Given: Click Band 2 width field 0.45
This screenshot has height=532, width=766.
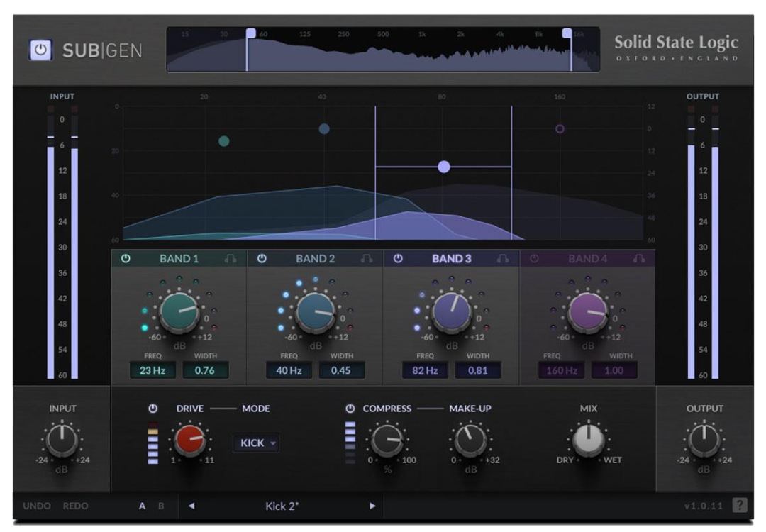Looking at the screenshot, I should (341, 370).
